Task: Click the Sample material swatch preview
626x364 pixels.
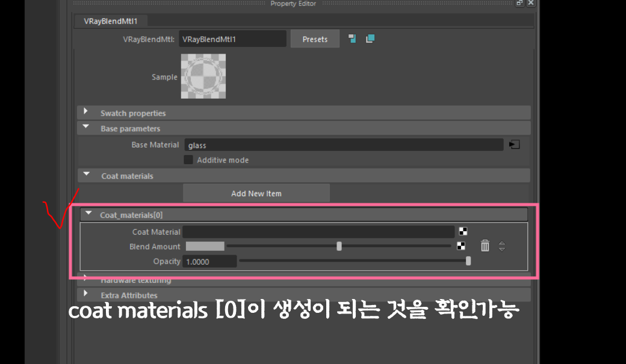Action: tap(203, 76)
